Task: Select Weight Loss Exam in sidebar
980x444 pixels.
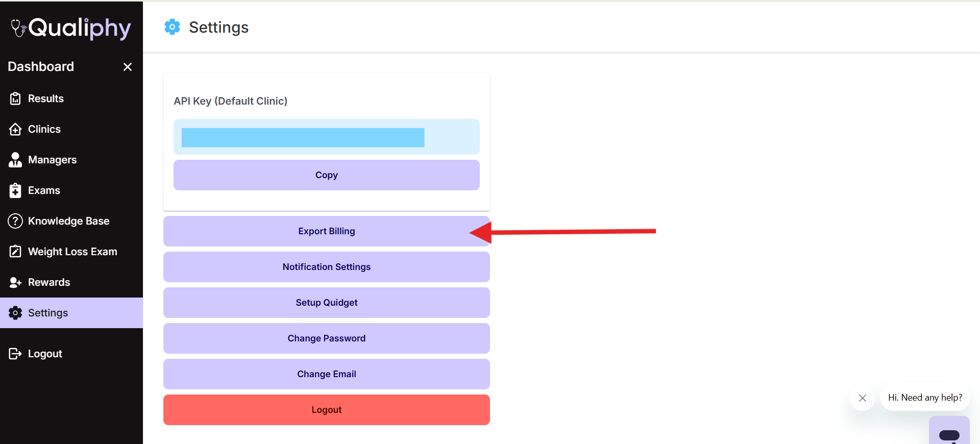Action: (71, 252)
